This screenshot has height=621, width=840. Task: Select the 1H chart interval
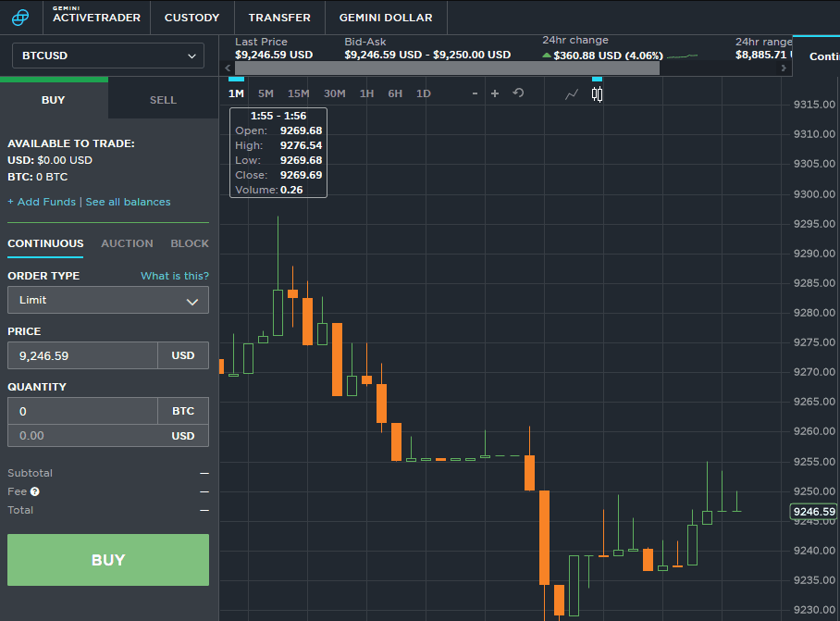pyautogui.click(x=366, y=93)
